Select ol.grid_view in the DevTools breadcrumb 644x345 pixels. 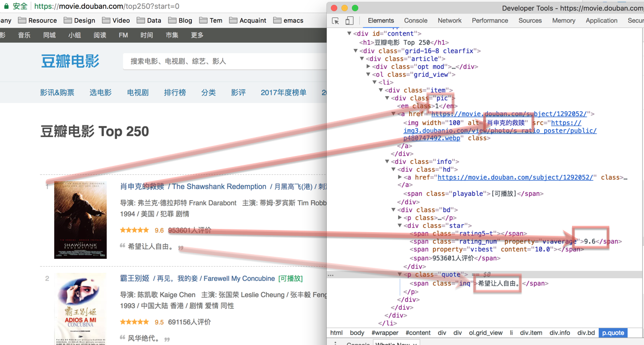point(486,333)
